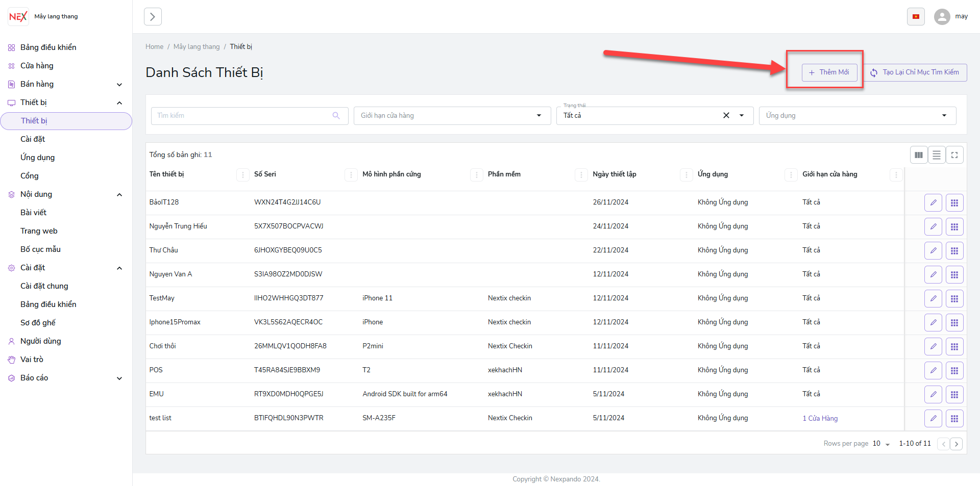The width and height of the screenshot is (980, 486).
Task: Enter fullscreen with the expand icon
Action: coord(954,155)
